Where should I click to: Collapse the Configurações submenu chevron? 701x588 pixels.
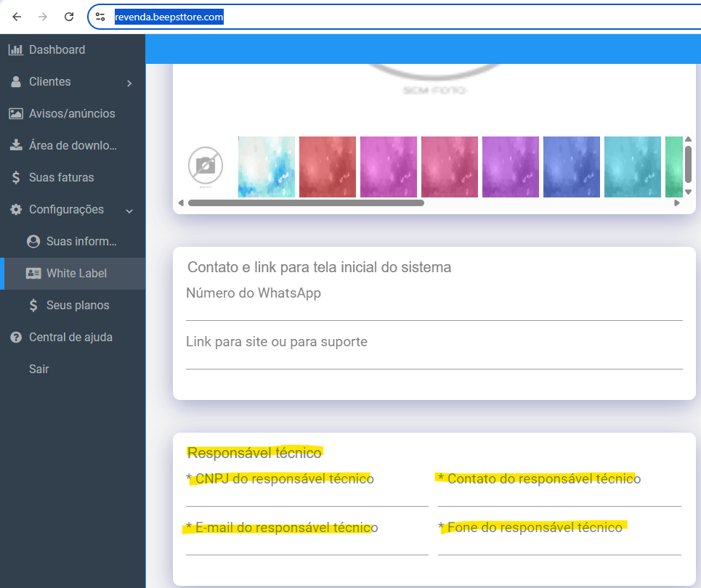129,211
